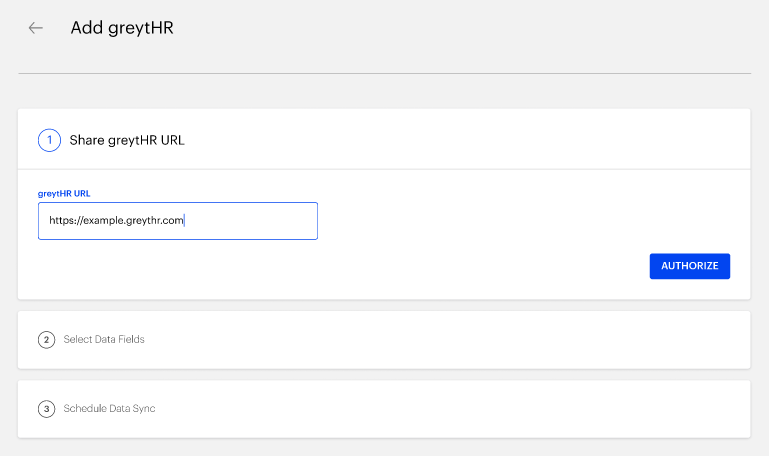Click the blue greytHR URL field label
769x456 pixels.
point(64,194)
